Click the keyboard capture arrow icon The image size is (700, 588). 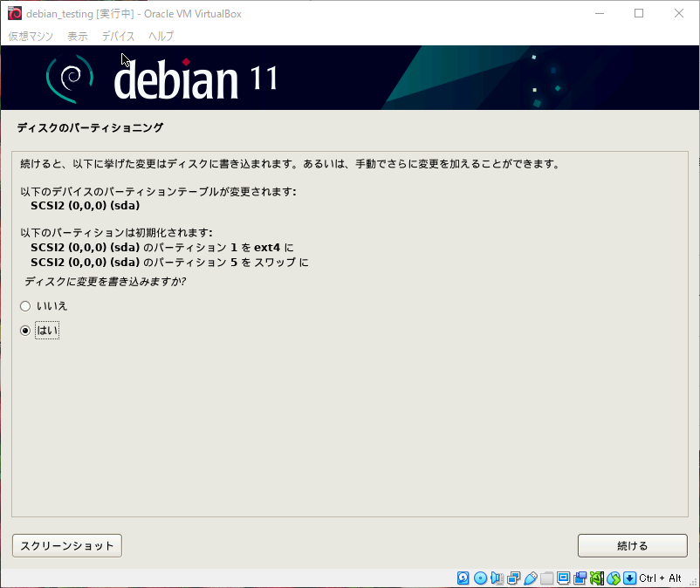629,578
